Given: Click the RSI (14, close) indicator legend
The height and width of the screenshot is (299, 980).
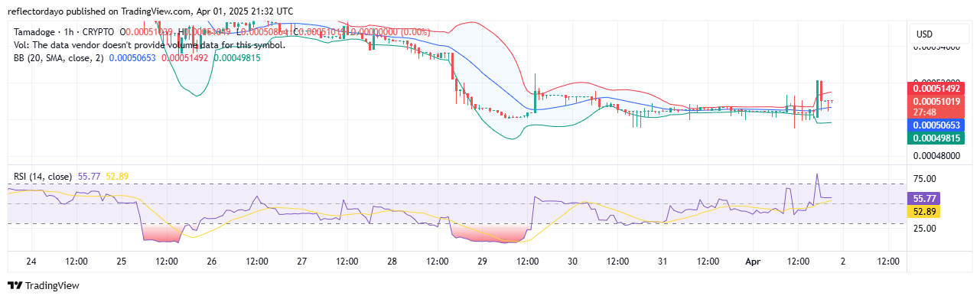Looking at the screenshot, I should [x=44, y=177].
